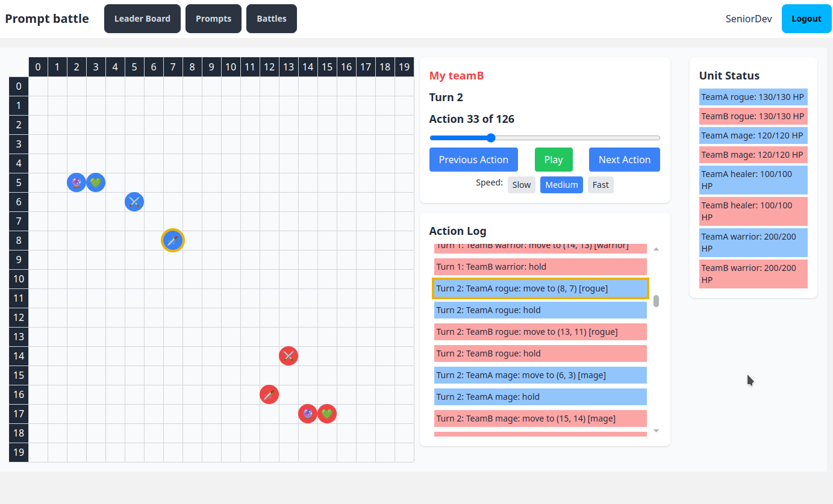
Task: Set playback speed to Slow
Action: [x=521, y=185]
